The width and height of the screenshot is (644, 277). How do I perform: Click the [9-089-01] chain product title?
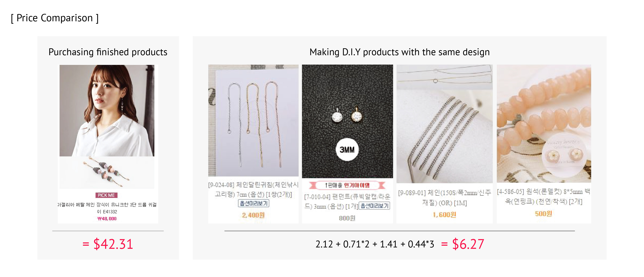(444, 198)
